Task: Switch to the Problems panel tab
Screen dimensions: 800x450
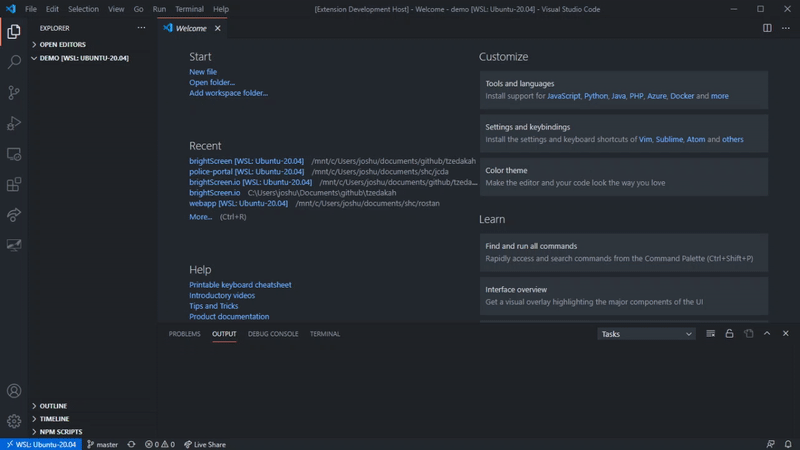Action: 184,334
